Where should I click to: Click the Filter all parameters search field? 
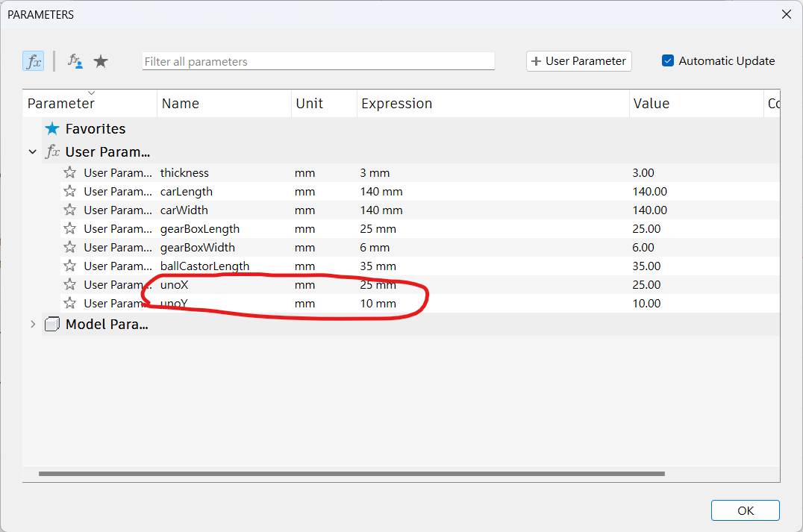click(318, 61)
